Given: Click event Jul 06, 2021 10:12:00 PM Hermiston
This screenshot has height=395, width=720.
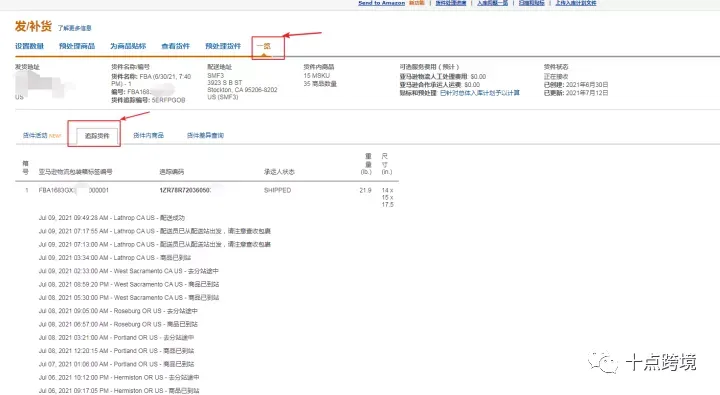Looking at the screenshot, I should point(119,378).
